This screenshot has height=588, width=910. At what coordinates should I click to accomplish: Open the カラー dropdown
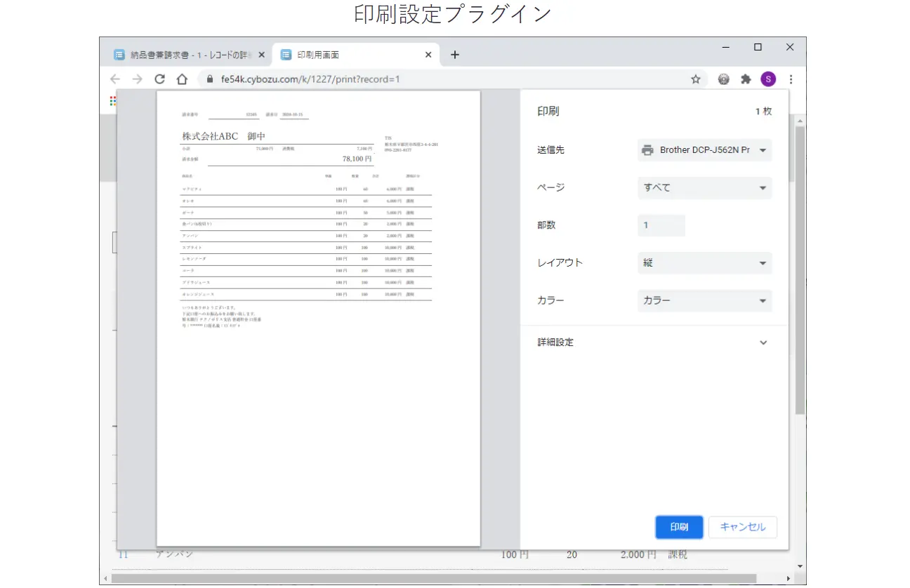coord(704,301)
